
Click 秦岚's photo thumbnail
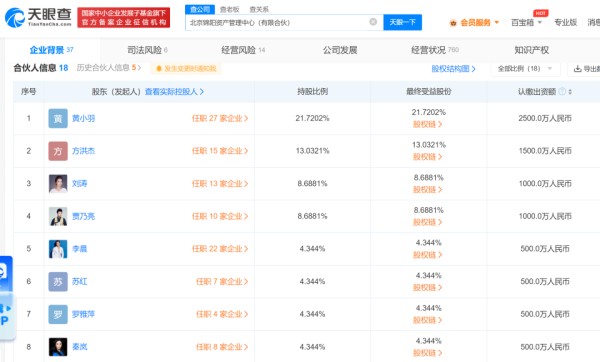[58, 347]
